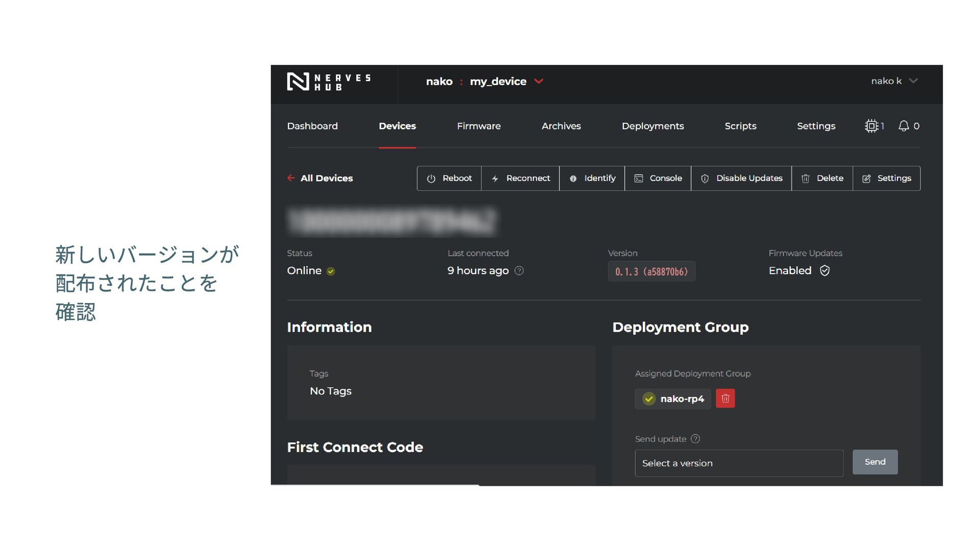Click the version 0.1.3 badge
The image size is (980, 551).
click(651, 271)
